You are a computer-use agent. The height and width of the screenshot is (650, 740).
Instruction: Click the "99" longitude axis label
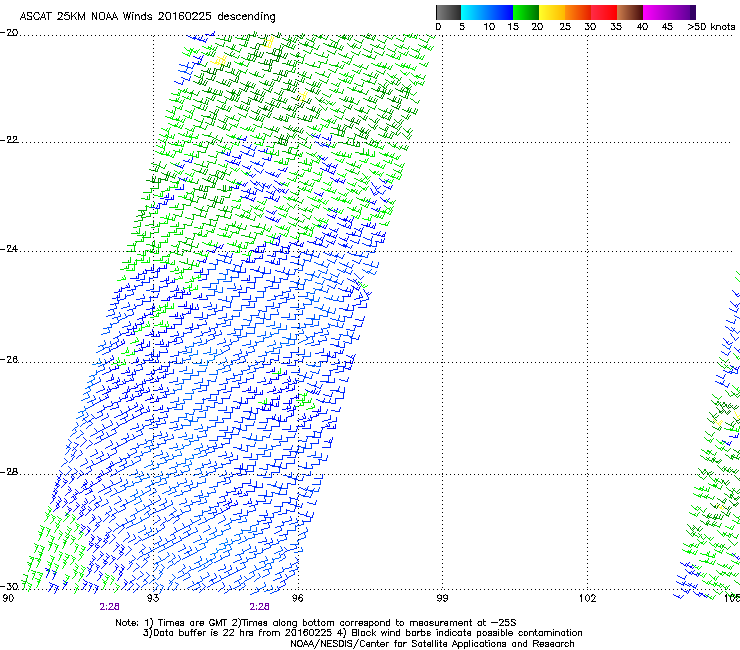(x=442, y=599)
